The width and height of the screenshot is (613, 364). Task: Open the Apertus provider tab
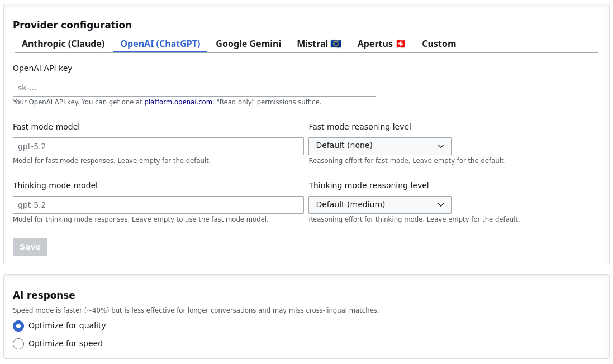[x=381, y=44]
